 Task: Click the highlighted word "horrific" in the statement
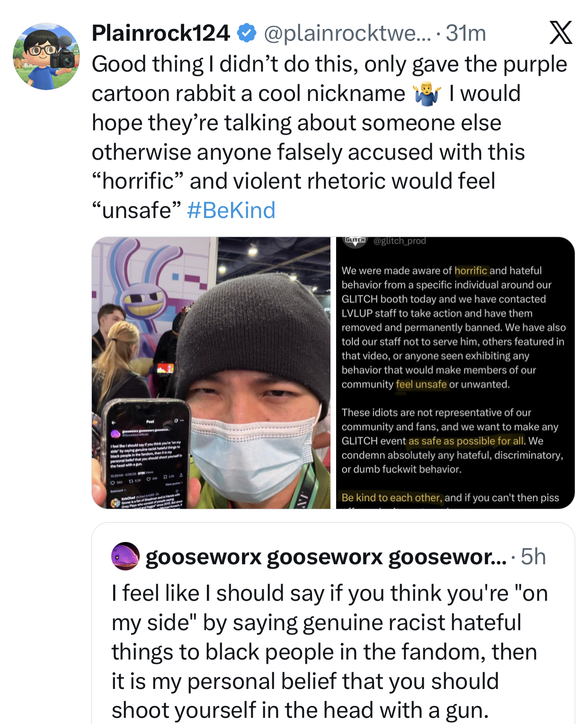click(471, 271)
